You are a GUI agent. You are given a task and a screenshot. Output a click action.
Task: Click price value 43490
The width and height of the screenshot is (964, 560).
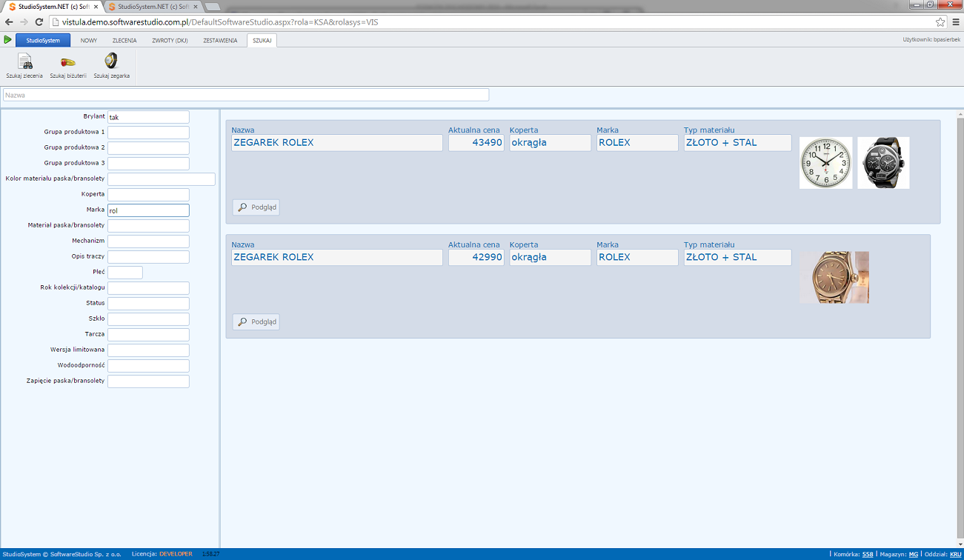point(476,143)
